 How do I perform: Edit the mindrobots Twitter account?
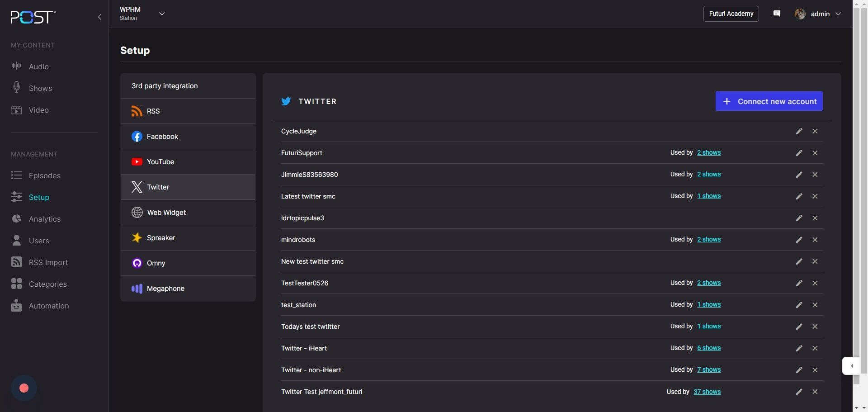799,240
